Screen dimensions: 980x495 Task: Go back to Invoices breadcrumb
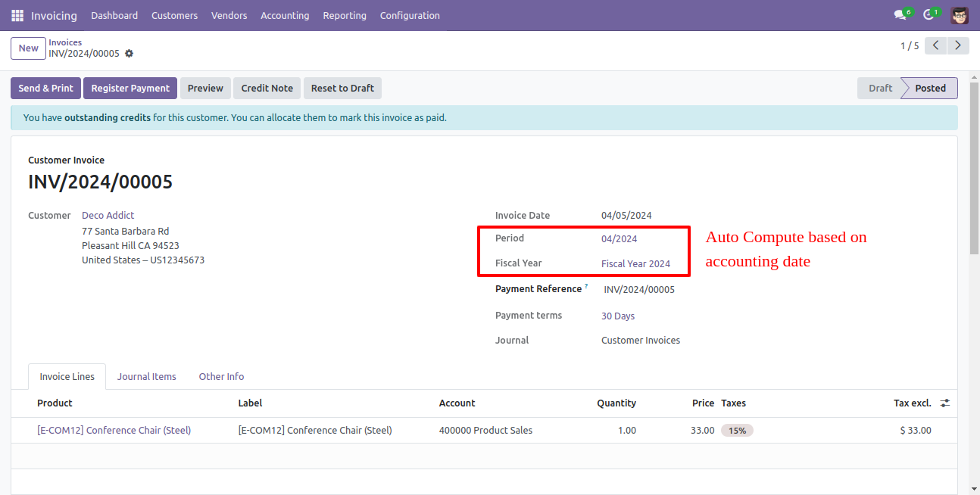(65, 42)
